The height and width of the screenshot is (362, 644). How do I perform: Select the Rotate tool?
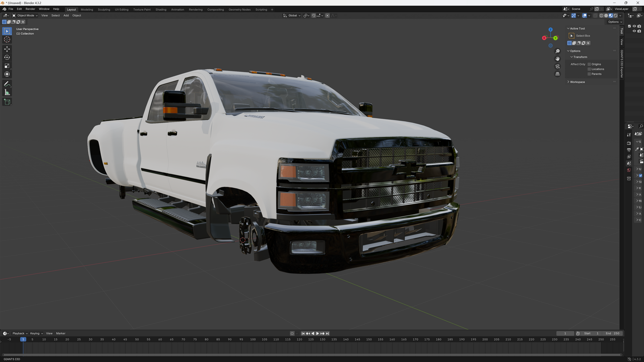[x=7, y=57]
